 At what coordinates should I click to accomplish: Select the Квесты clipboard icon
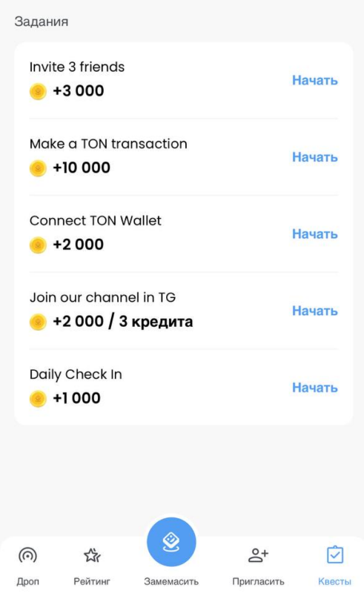tap(335, 555)
